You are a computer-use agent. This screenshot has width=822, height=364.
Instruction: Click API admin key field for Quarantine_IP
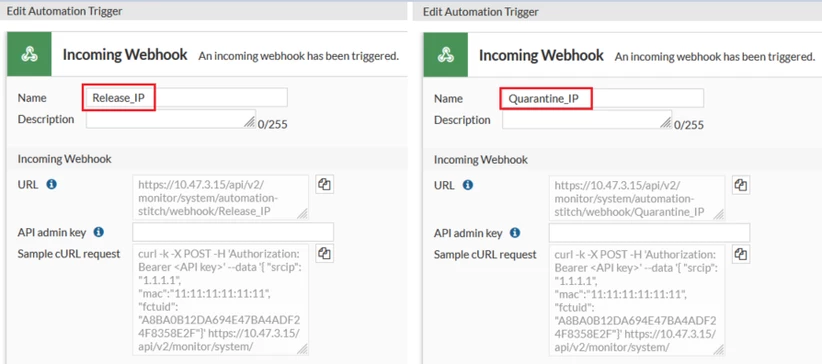coord(649,232)
